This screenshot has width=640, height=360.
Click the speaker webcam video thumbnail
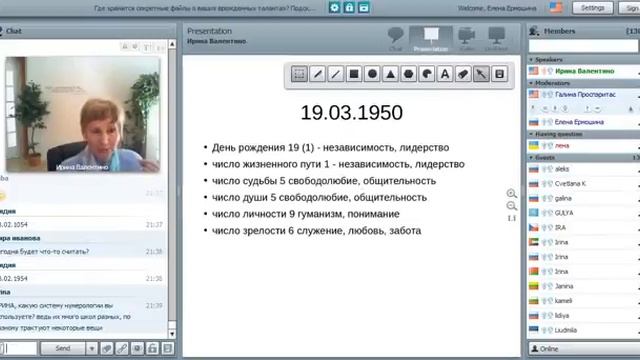[83, 114]
